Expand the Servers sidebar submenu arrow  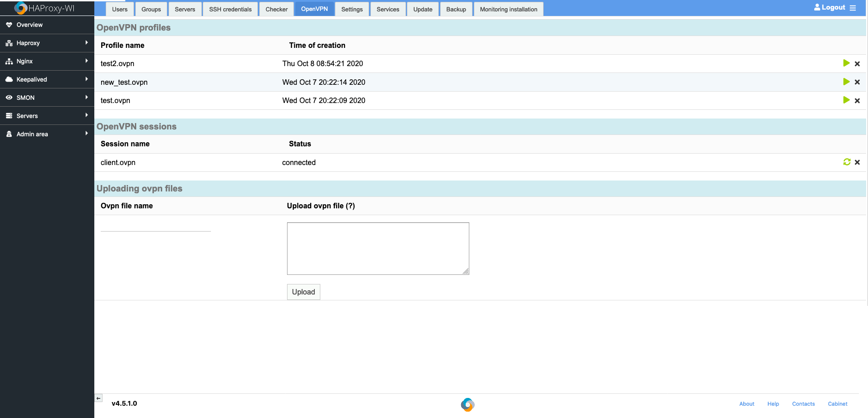tap(87, 115)
